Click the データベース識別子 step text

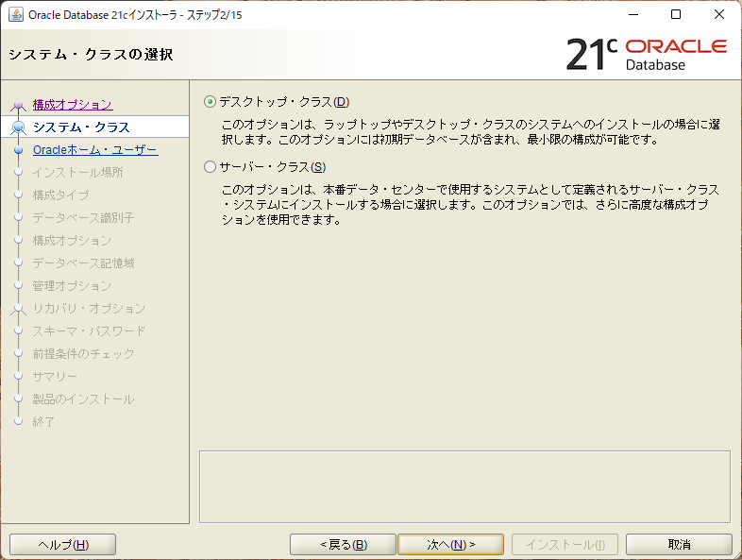[x=83, y=218]
